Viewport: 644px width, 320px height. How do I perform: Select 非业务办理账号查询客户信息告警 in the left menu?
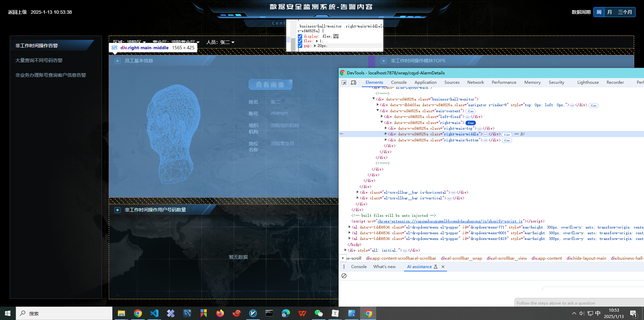pos(51,75)
